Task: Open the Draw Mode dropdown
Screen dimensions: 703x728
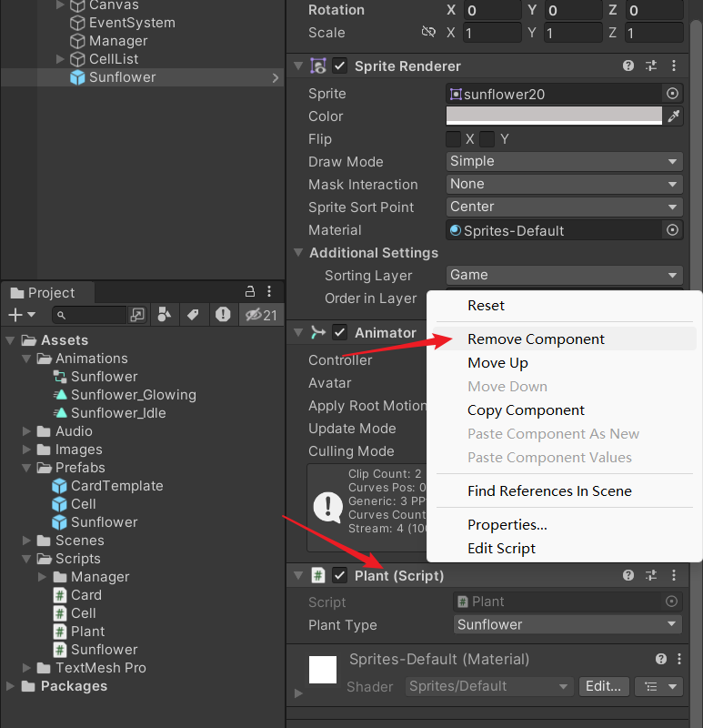Action: (x=564, y=162)
